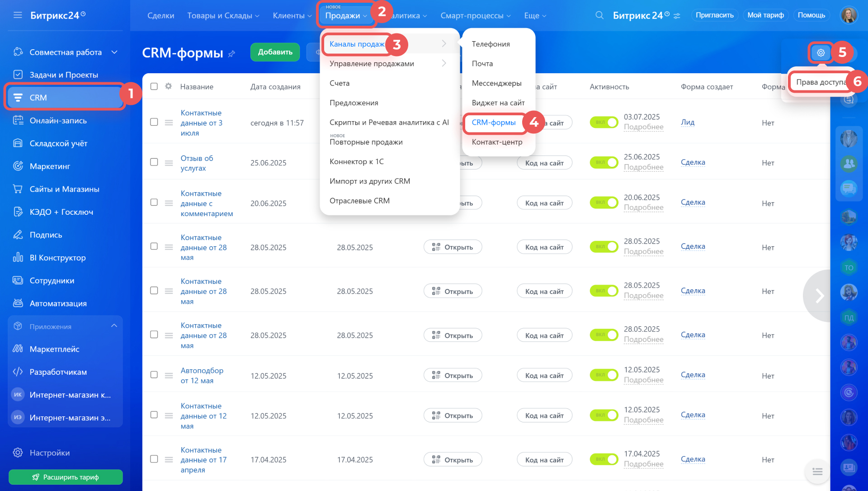Image resolution: width=868 pixels, height=491 pixels.
Task: Click the Лид link in Форма создает
Action: coord(688,123)
